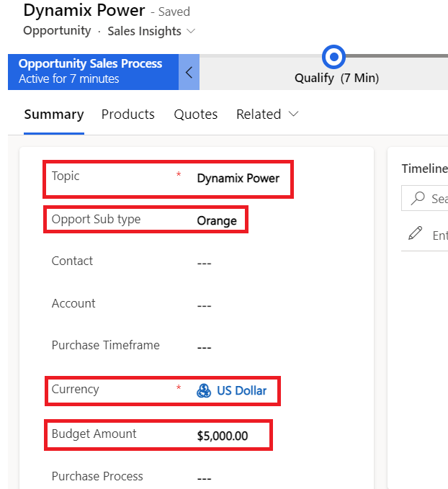Image resolution: width=448 pixels, height=489 pixels.
Task: Switch to the Summary tab
Action: (x=54, y=115)
